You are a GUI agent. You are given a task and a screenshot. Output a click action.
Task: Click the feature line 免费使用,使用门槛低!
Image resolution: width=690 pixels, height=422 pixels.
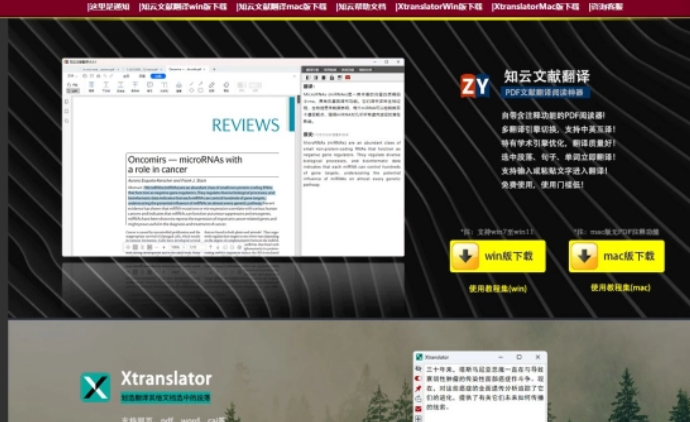coord(543,185)
